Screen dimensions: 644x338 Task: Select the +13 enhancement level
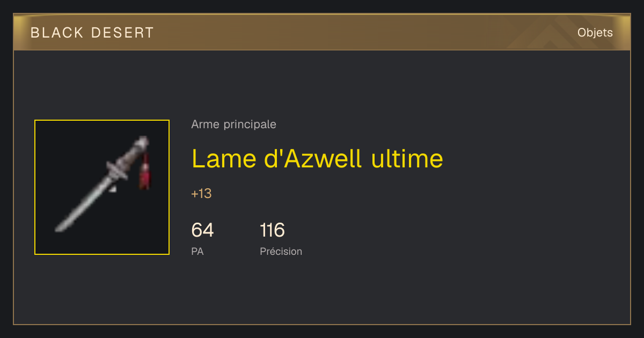click(201, 194)
